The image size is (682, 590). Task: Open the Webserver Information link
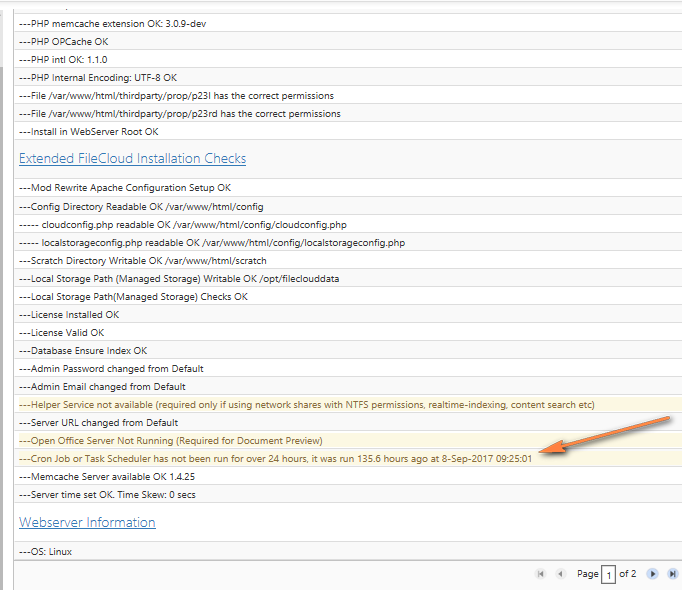(87, 522)
